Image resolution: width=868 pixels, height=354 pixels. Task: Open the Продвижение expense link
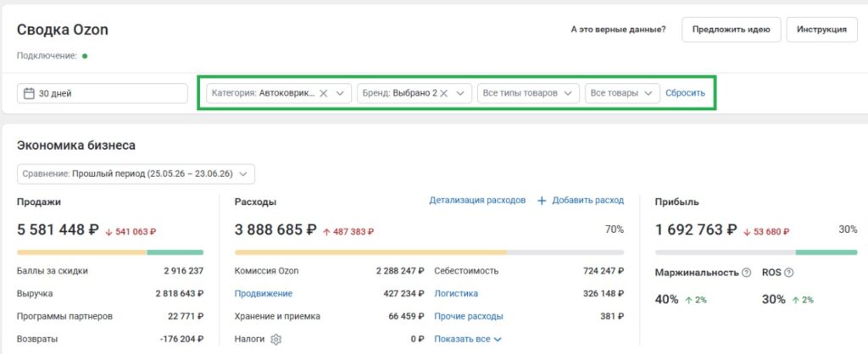(x=264, y=294)
